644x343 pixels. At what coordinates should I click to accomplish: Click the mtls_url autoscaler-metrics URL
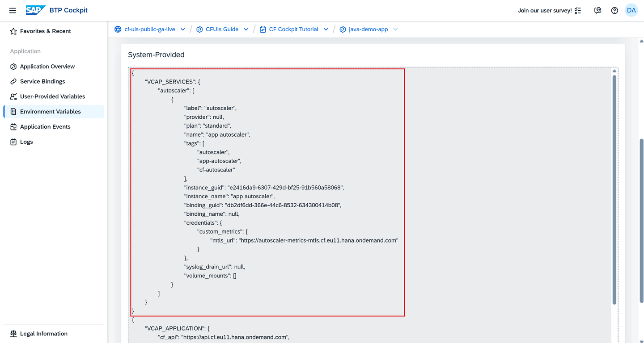(x=318, y=240)
